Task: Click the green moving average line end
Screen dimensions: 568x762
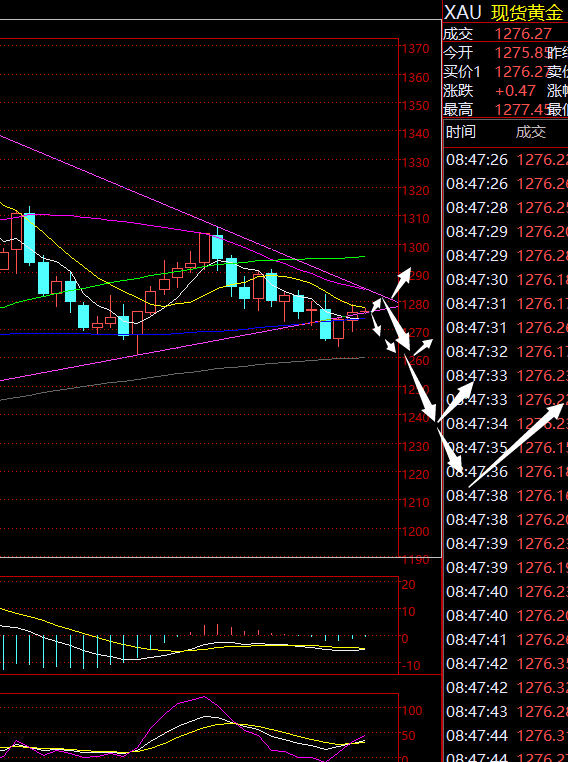Action: 363,257
